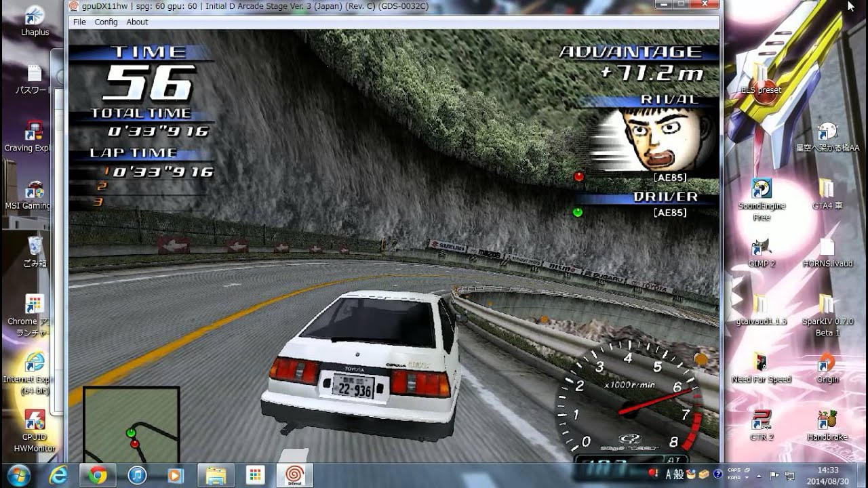Open the Lhaplus desktop shortcut
Screen dimensions: 868x488
[x=35, y=20]
